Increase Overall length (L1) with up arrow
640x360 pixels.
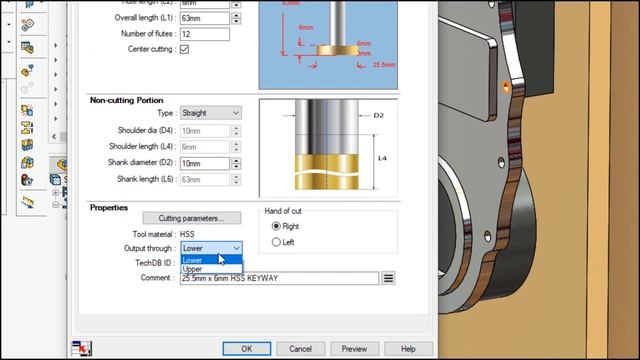click(x=236, y=16)
